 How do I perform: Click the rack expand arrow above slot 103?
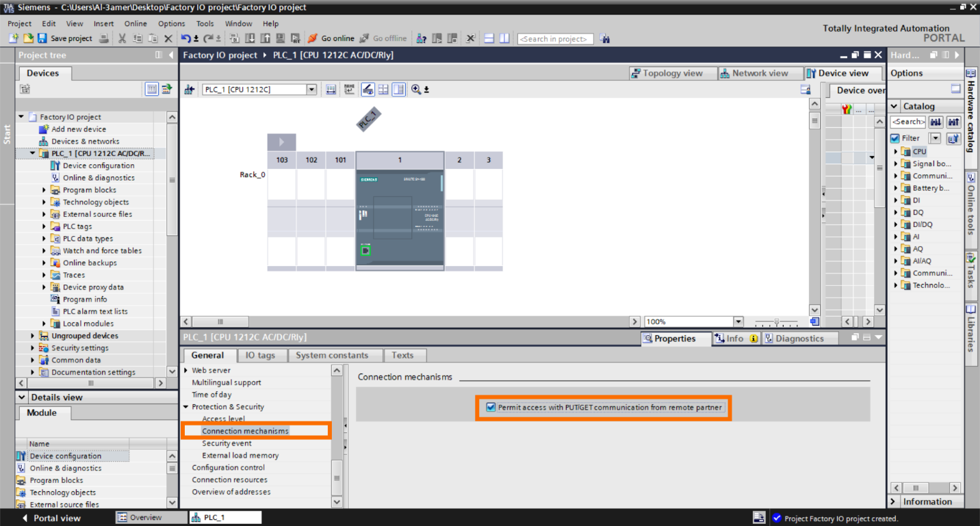[281, 142]
